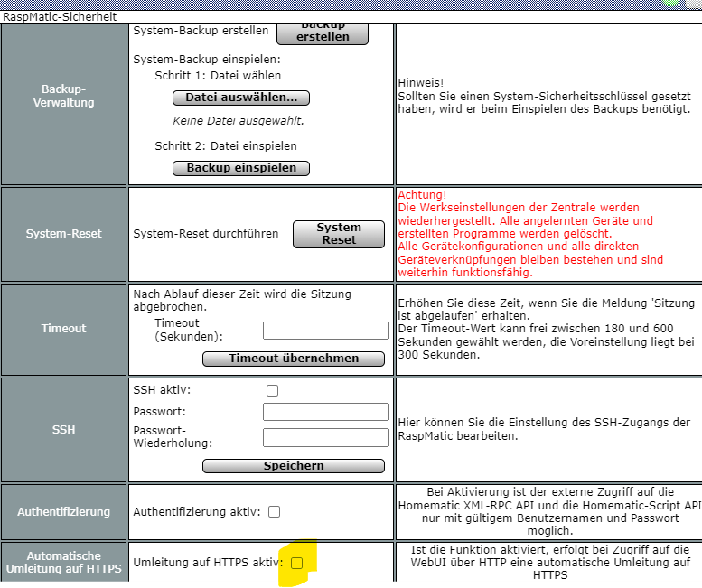Save SSH settings with Speichern
702x588 pixels.
click(294, 466)
